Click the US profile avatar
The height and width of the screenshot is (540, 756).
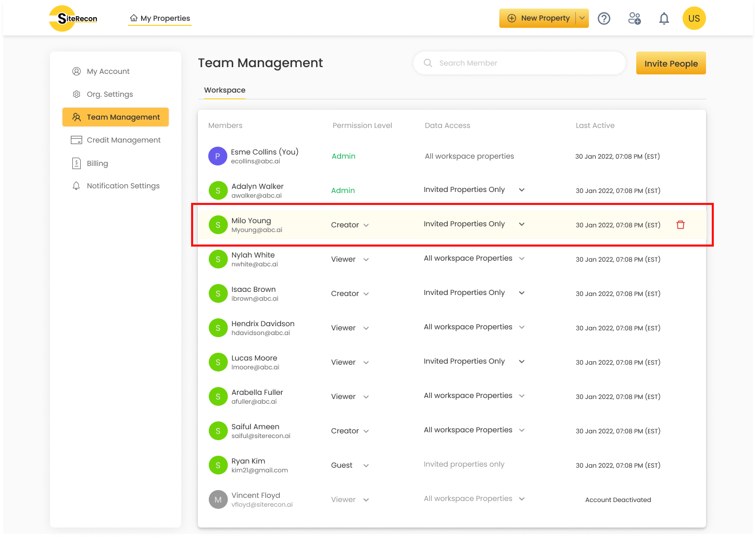tap(694, 19)
